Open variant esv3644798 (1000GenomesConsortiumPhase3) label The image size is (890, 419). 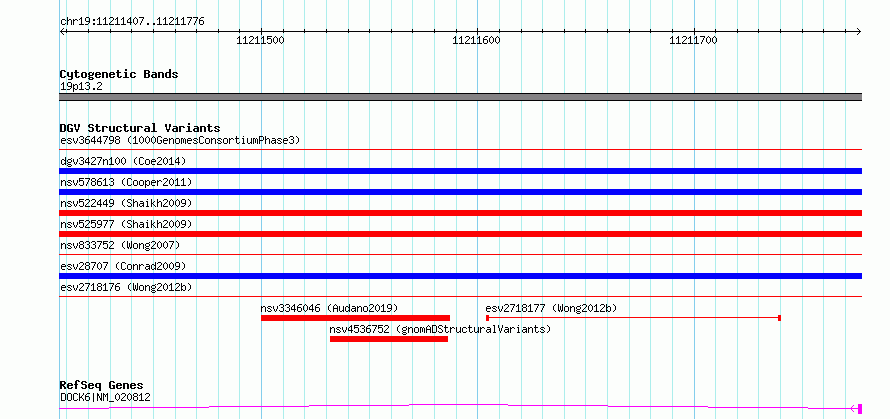click(x=180, y=140)
